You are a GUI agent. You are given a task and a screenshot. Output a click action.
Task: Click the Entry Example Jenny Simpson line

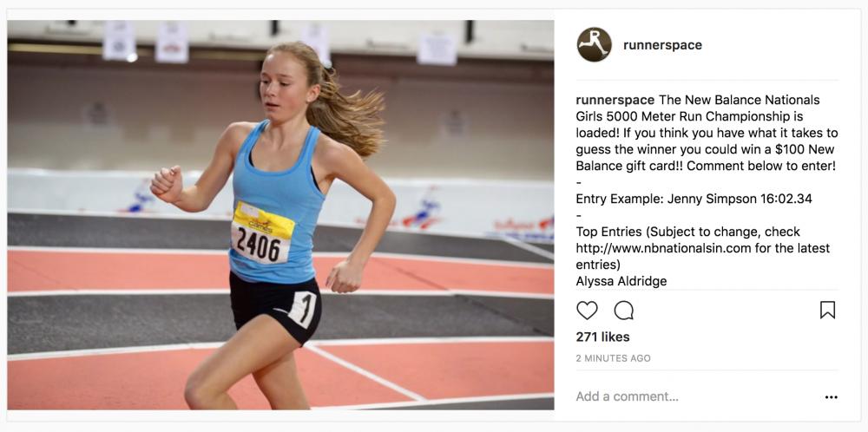click(694, 200)
